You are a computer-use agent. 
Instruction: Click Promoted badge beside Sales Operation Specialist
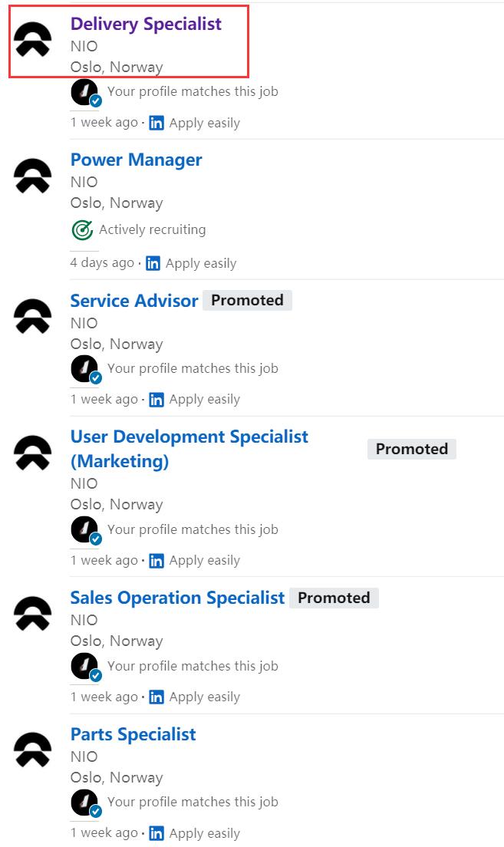334,598
